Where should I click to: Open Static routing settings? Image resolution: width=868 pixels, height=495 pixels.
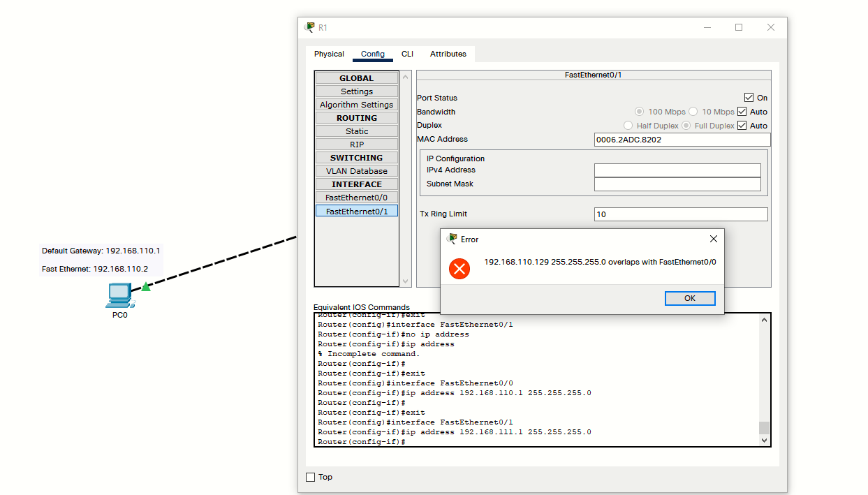(356, 131)
